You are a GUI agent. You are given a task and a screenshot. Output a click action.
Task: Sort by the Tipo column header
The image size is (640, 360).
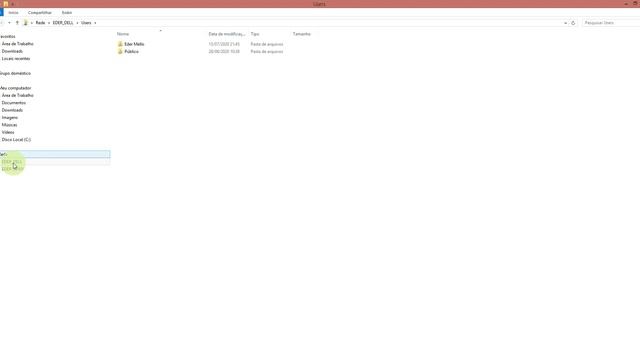[255, 34]
